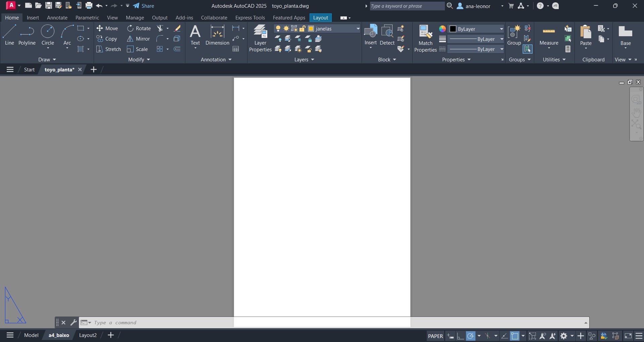Open the Quick Calculator in Utilities
The width and height of the screenshot is (644, 342).
[x=568, y=49]
